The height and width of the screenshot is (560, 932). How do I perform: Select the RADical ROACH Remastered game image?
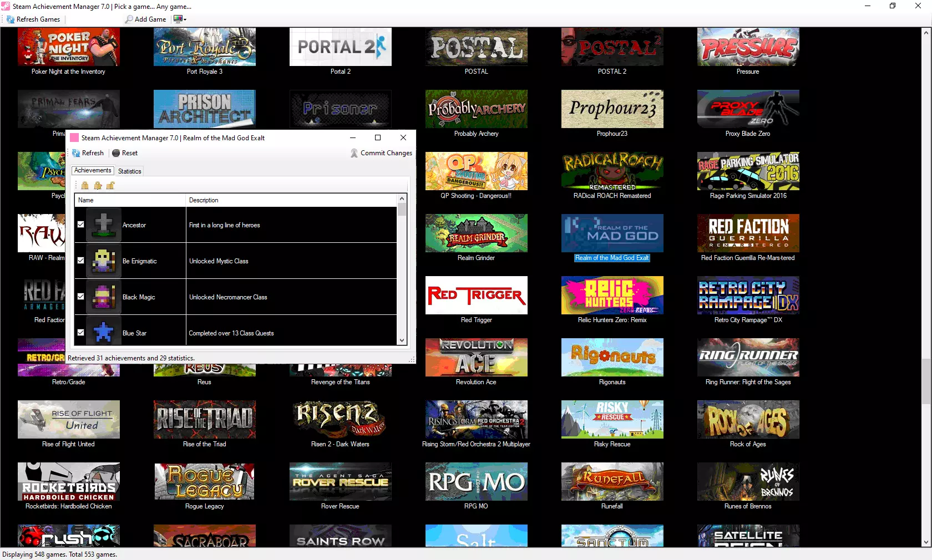tap(612, 171)
